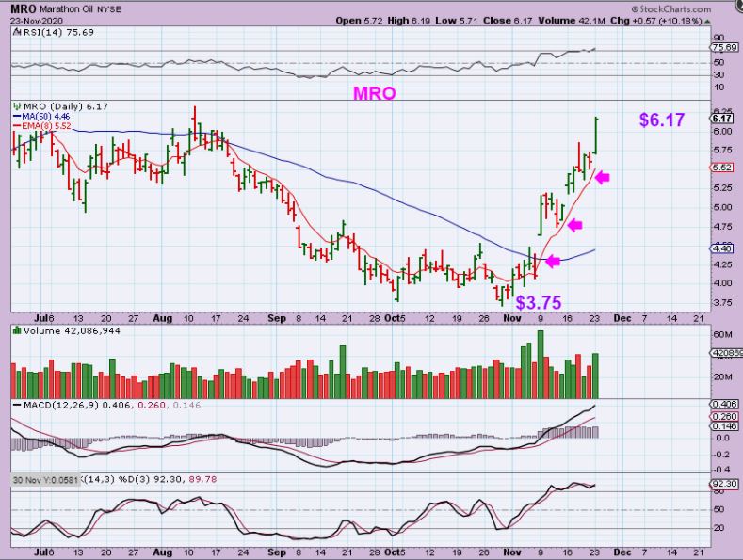Screen dimensions: 743x560
Task: Click the 4.46 moving average axis tag
Action: [722, 248]
